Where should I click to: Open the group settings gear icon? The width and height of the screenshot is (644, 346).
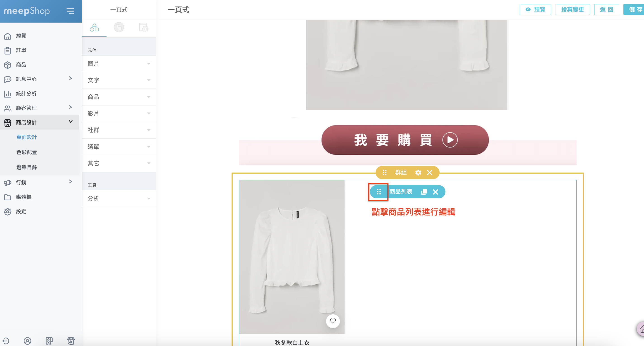click(x=418, y=173)
